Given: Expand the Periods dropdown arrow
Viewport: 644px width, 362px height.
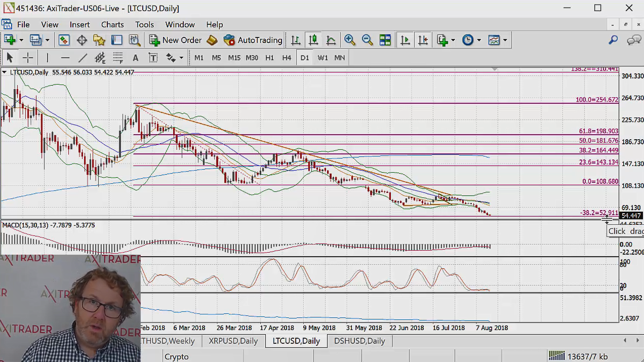Looking at the screenshot, I should point(478,40).
